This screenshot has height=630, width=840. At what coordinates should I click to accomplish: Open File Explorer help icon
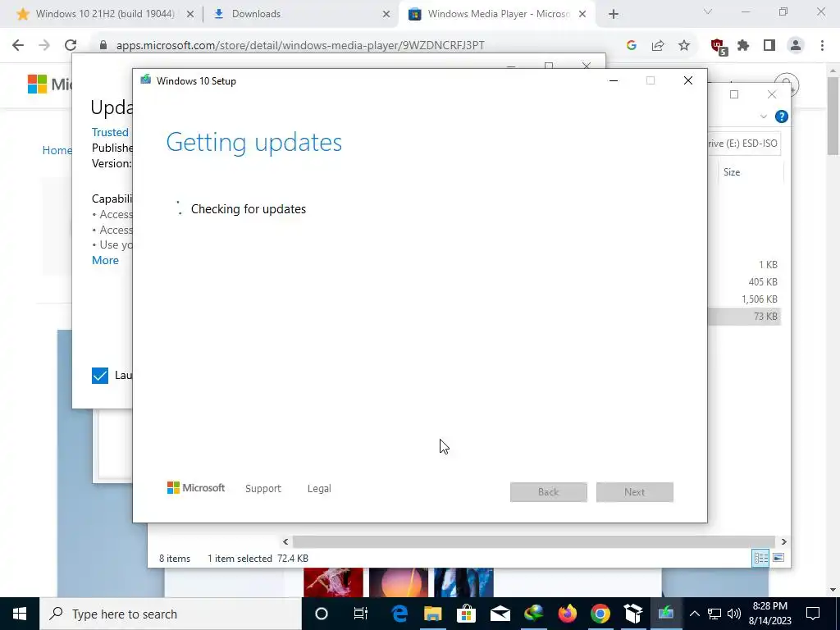(x=782, y=116)
